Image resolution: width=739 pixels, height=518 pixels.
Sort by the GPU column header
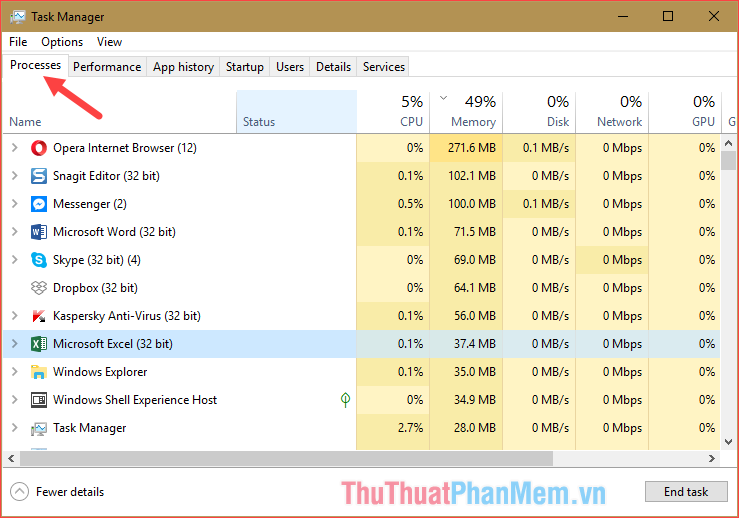[685, 112]
